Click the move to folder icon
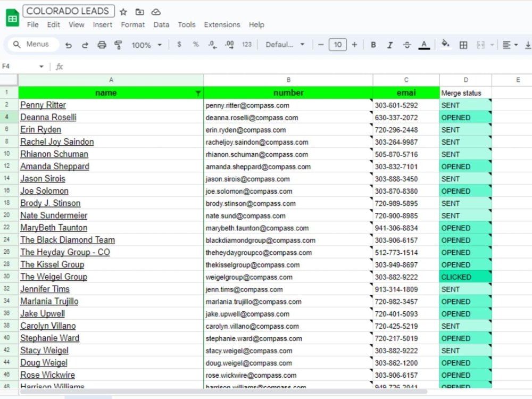Screen dimensions: 532x399 pos(140,12)
